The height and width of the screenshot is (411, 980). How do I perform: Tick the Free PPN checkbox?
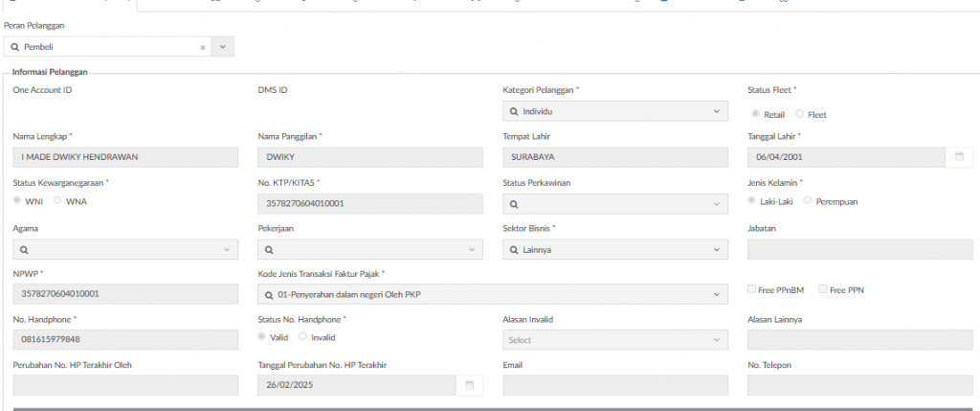[x=822, y=289]
